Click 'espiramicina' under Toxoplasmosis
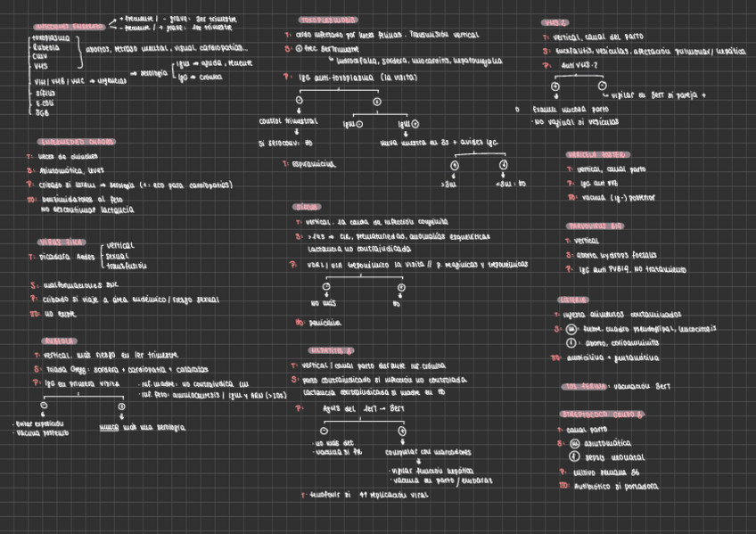This screenshot has width=756, height=534. tap(314, 164)
